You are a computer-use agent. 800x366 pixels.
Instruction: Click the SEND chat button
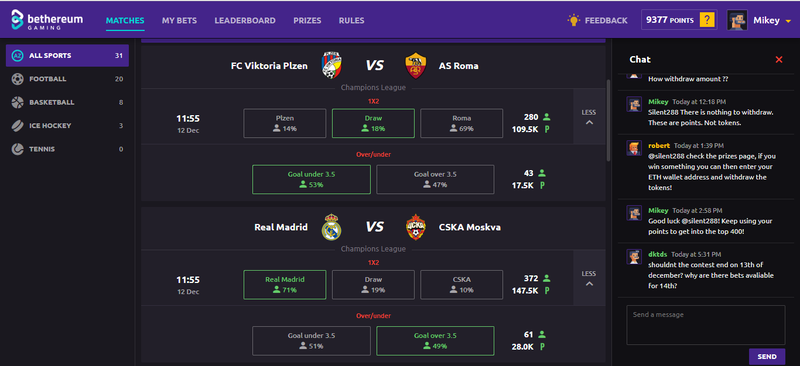(767, 356)
